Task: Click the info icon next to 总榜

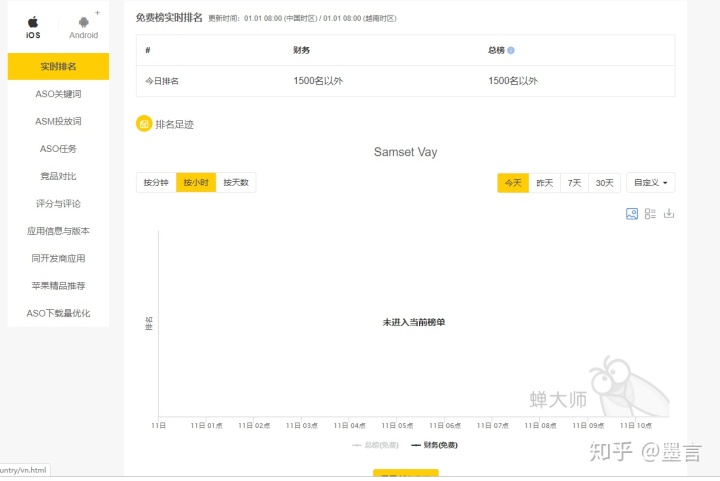Action: pos(511,50)
